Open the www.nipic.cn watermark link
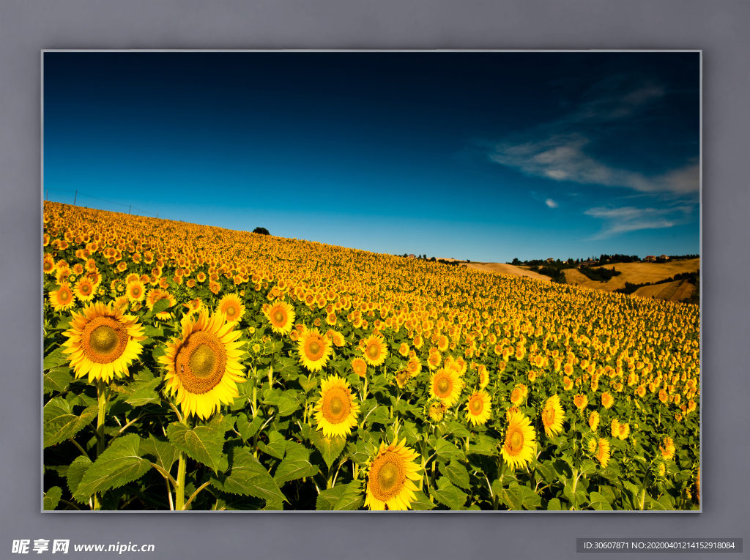The height and width of the screenshot is (560, 750). [x=114, y=547]
